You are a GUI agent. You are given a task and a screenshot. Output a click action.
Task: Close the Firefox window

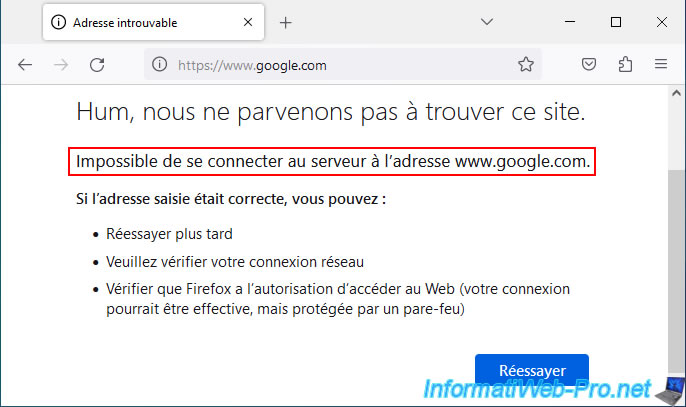click(662, 22)
